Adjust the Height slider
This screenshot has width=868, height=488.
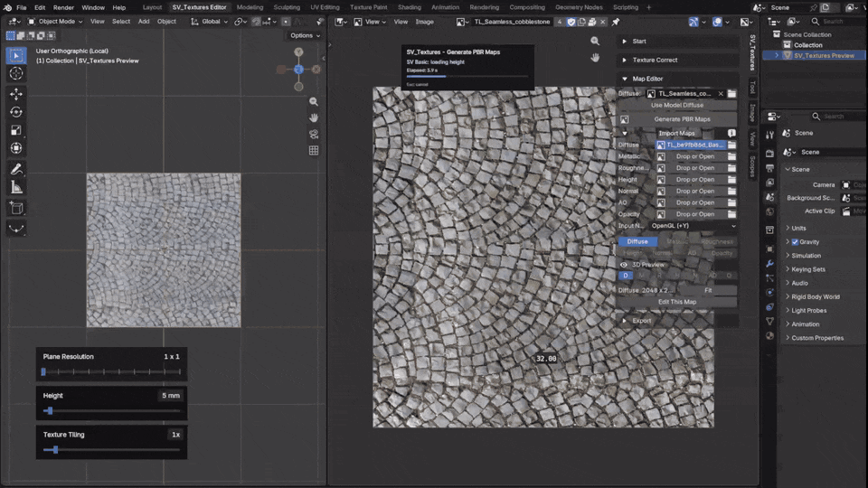111,410
